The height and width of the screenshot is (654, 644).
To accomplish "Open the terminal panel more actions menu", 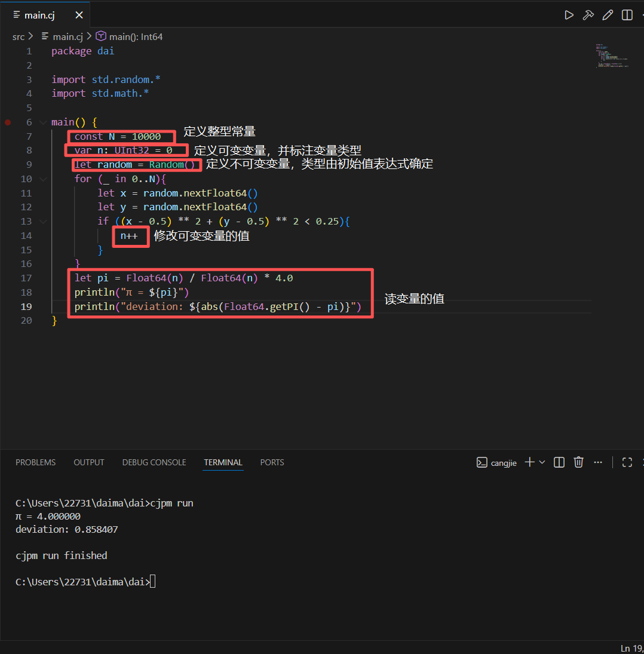I will coord(598,462).
